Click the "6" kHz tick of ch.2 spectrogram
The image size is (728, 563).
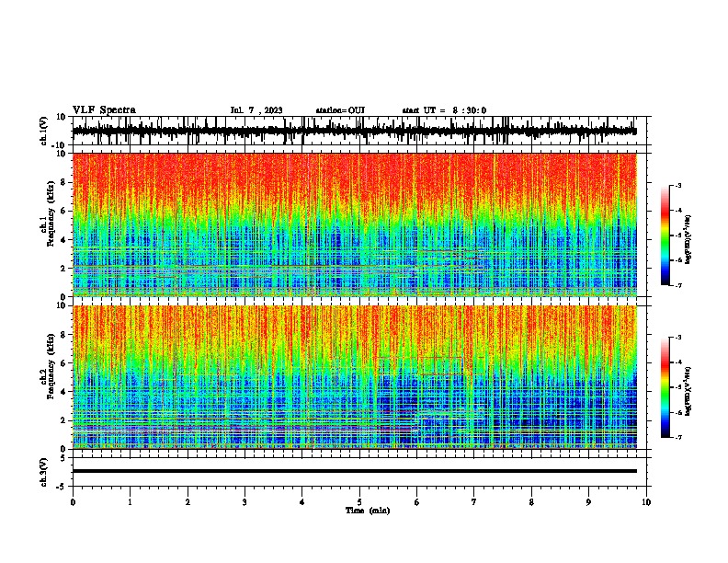64,362
